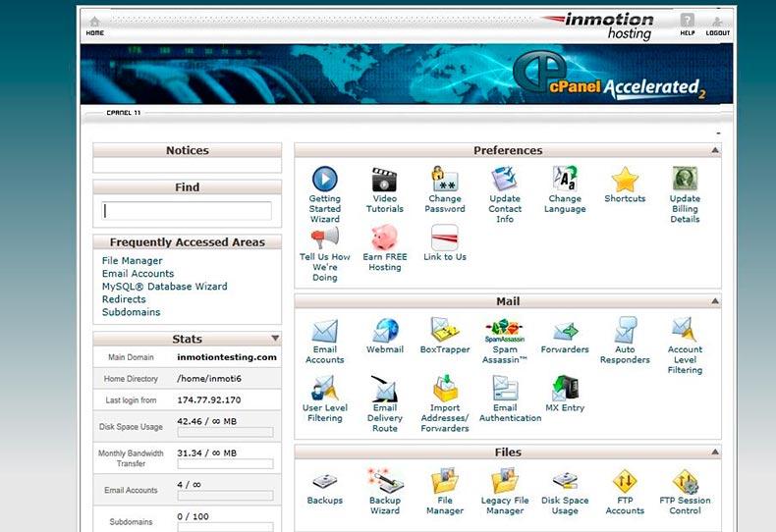Open Import Addresses/Forwarders icon

[444, 388]
